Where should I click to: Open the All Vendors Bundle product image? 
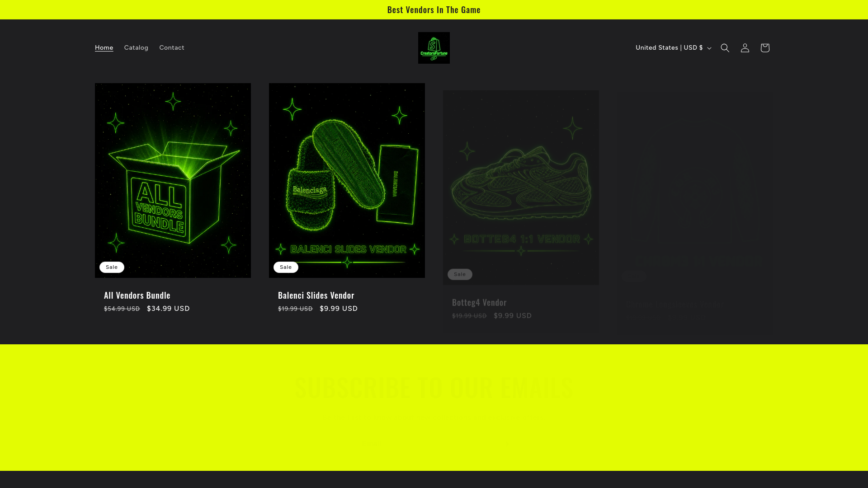point(173,180)
